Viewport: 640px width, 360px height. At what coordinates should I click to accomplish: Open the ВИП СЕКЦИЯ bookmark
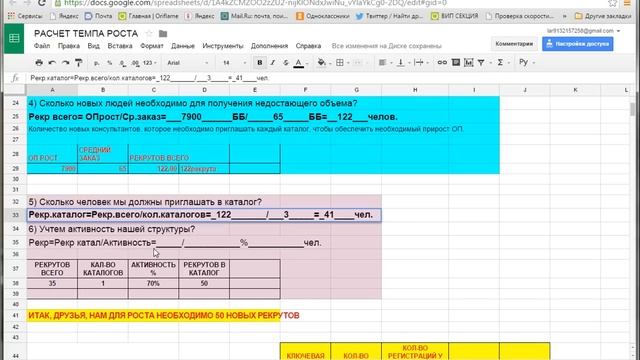pyautogui.click(x=455, y=16)
